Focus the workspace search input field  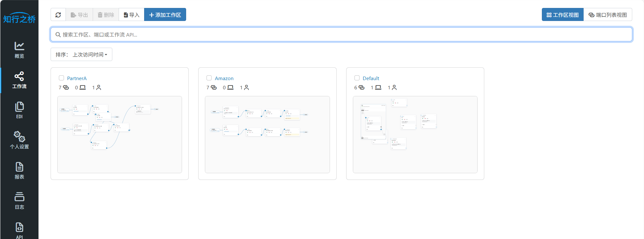[x=341, y=34]
